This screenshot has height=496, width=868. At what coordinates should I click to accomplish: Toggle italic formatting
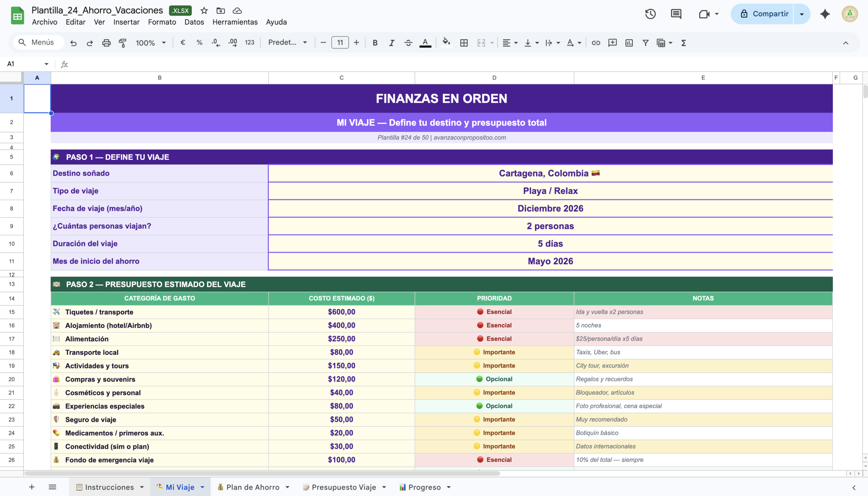coord(392,43)
